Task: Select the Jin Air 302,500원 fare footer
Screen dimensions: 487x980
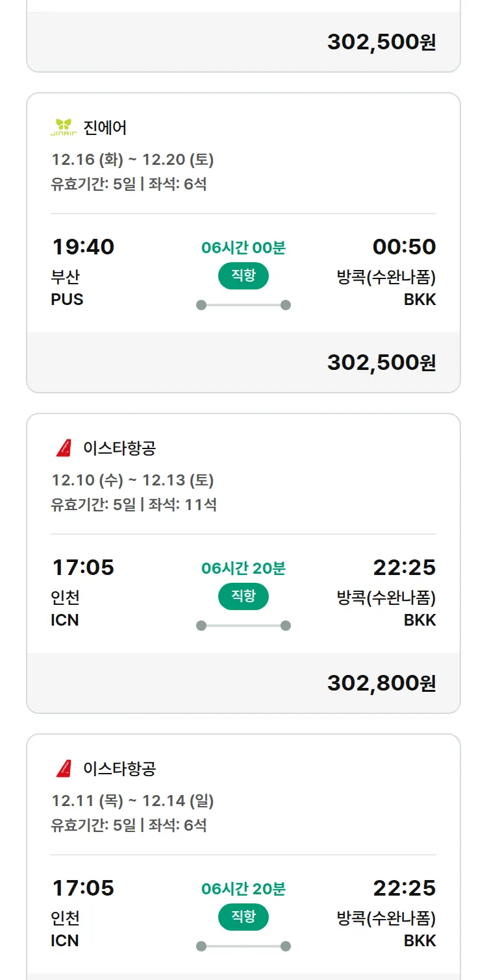Action: (x=381, y=362)
